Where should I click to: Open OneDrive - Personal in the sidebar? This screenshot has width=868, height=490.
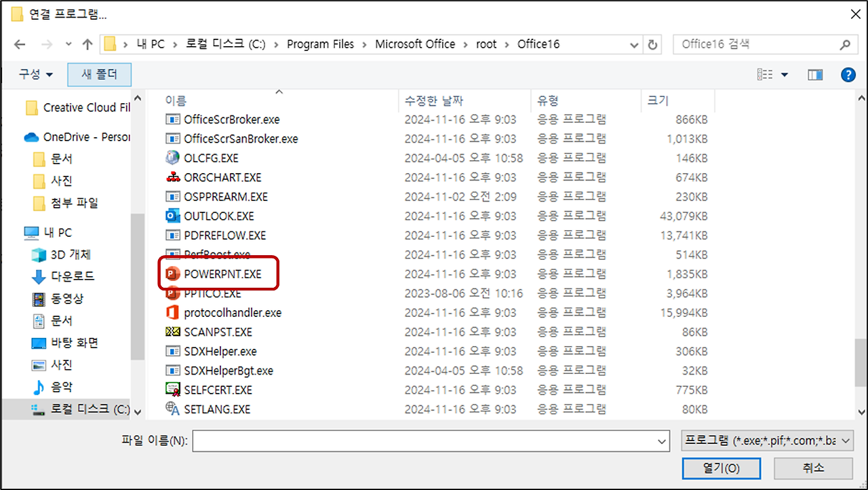[77, 136]
